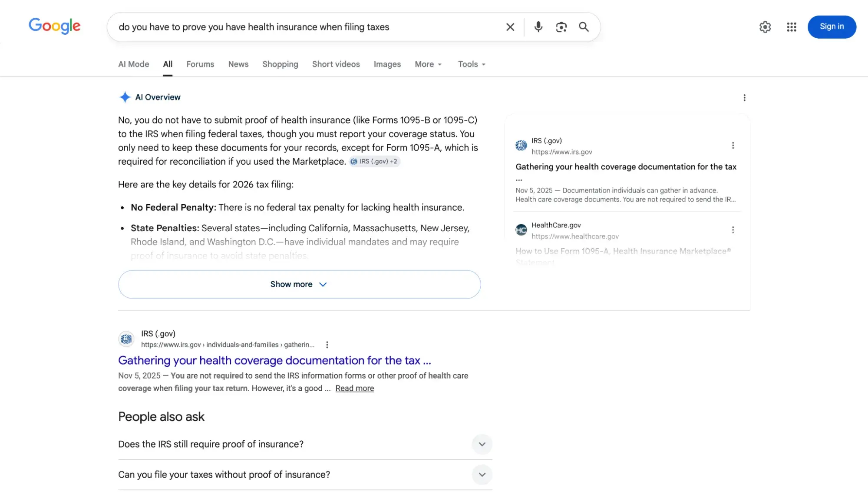This screenshot has width=868, height=492.
Task: Click 'State Penalties:' bullet text
Action: click(x=165, y=228)
